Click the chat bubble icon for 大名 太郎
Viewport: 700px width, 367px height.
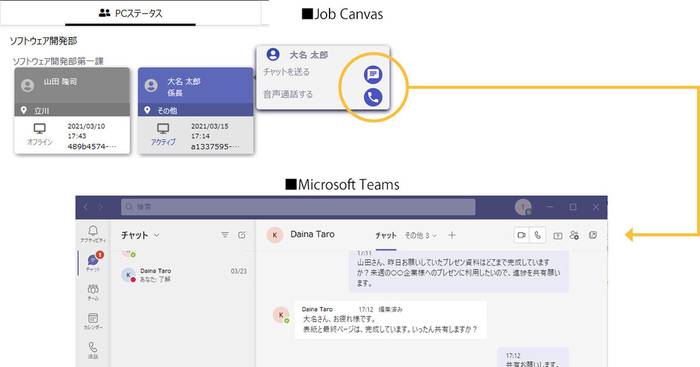point(373,75)
